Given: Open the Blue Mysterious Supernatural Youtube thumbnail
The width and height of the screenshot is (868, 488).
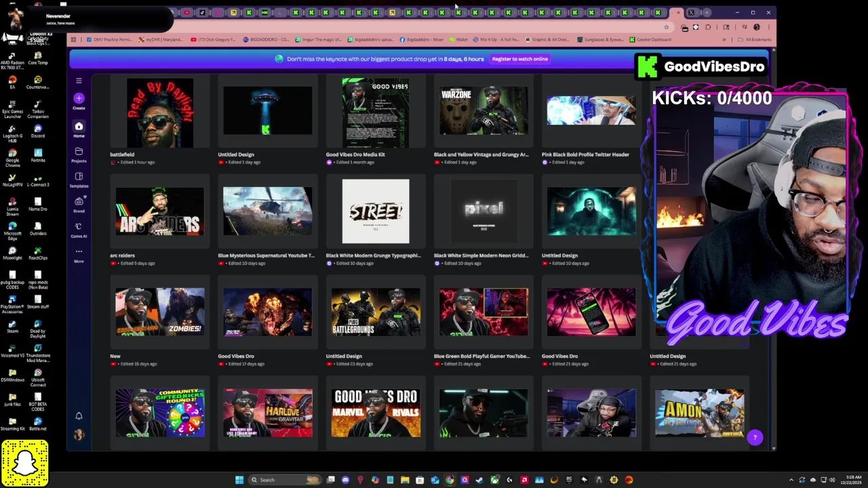Looking at the screenshot, I should click(x=268, y=211).
